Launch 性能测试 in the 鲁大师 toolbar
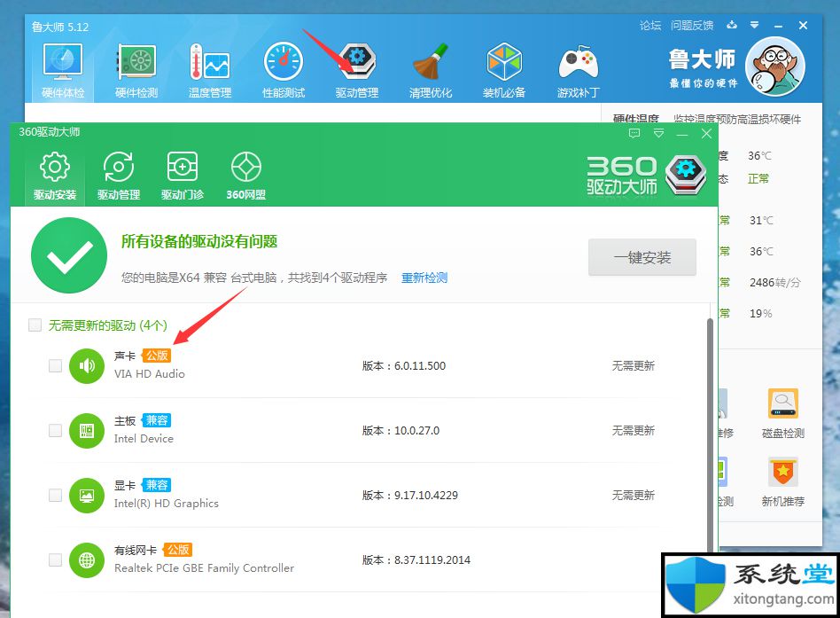 point(284,71)
